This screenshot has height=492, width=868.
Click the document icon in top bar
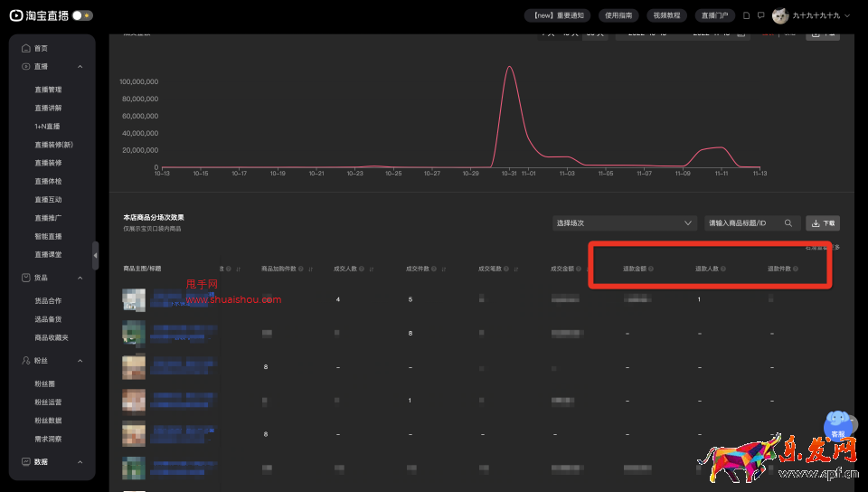pos(746,15)
